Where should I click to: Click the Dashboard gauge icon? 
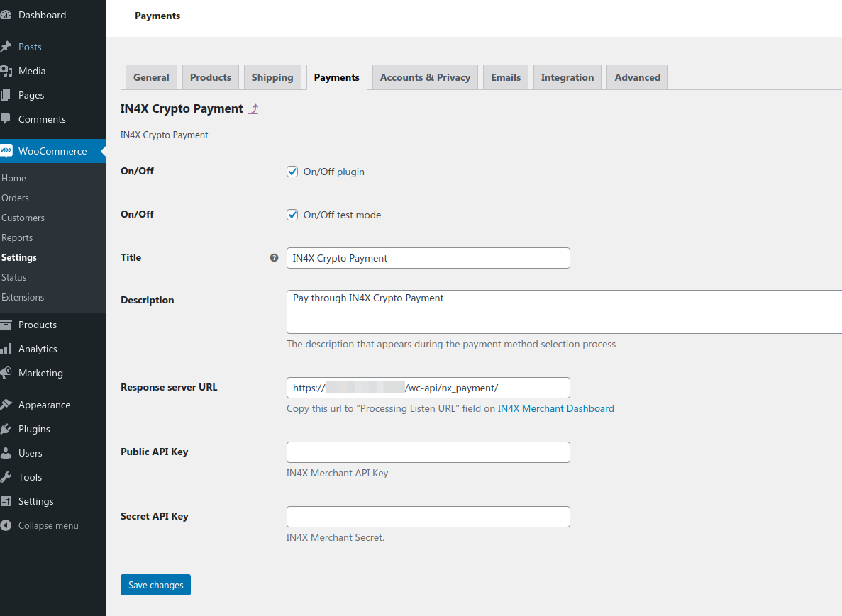pos(6,15)
